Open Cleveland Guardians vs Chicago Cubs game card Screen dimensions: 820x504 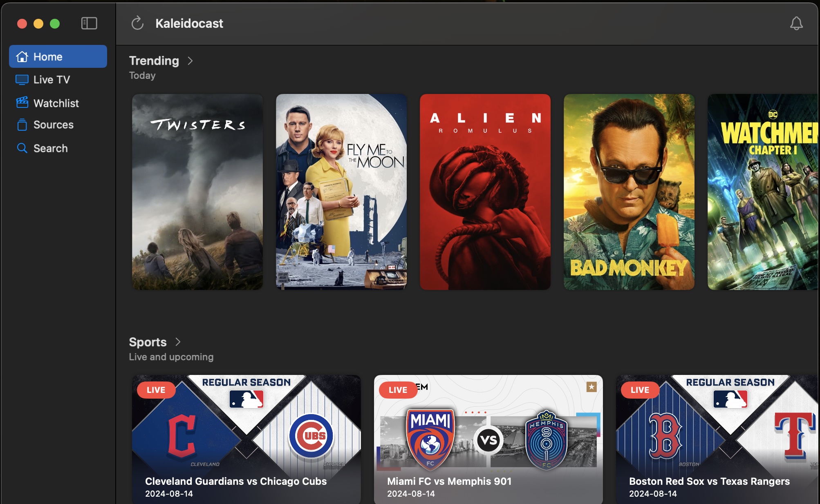coord(246,439)
